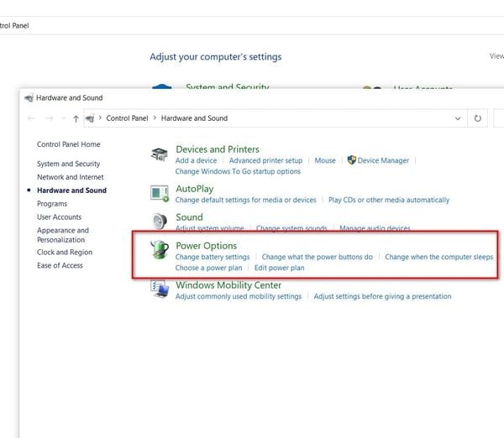Click the Power Options heading
The height and width of the screenshot is (438, 504).
click(x=206, y=246)
